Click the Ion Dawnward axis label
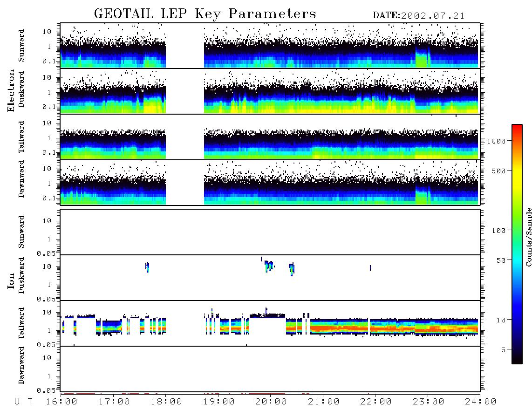532x410 pixels. (x=21, y=365)
